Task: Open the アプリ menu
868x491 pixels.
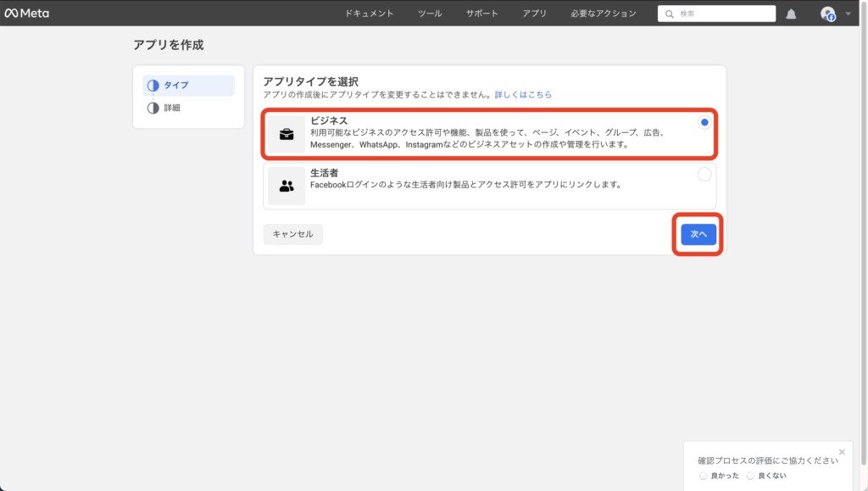Action: (534, 14)
